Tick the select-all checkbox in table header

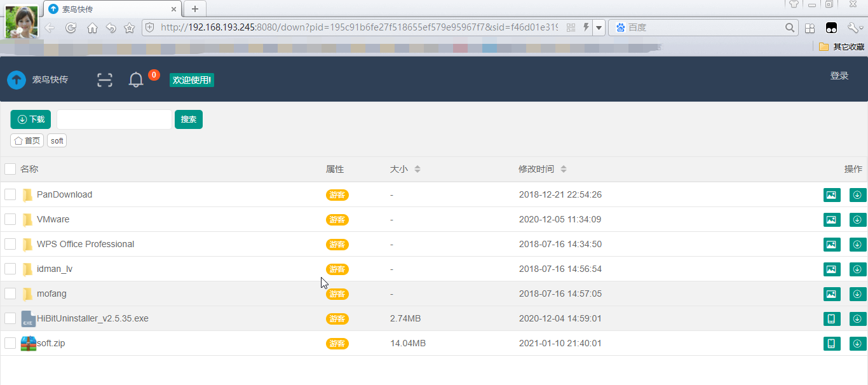coord(10,169)
